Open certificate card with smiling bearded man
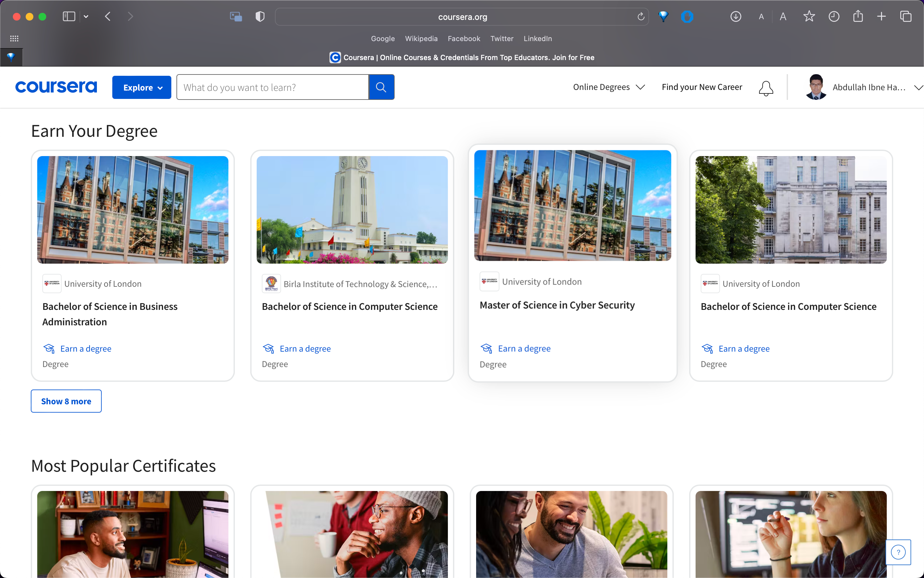The image size is (924, 578). pyautogui.click(x=572, y=534)
